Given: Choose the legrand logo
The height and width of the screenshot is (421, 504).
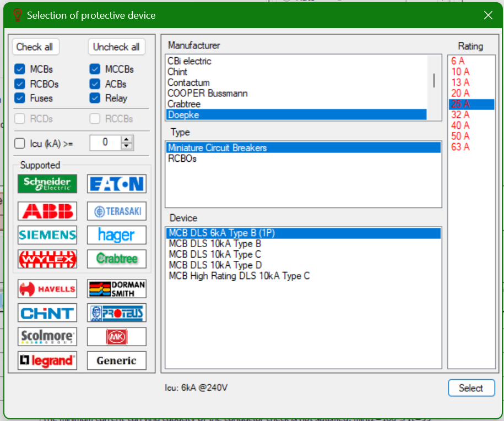Looking at the screenshot, I should tap(47, 360).
